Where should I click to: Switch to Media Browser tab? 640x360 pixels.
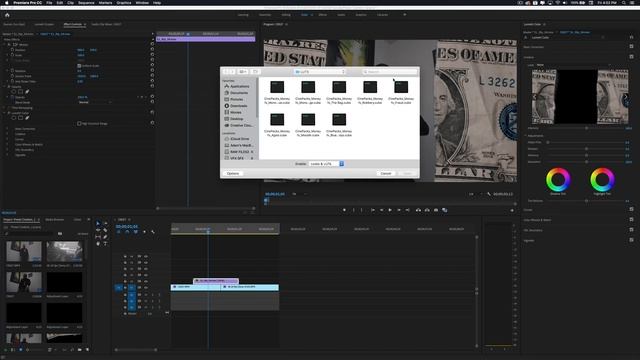pyautogui.click(x=54, y=220)
